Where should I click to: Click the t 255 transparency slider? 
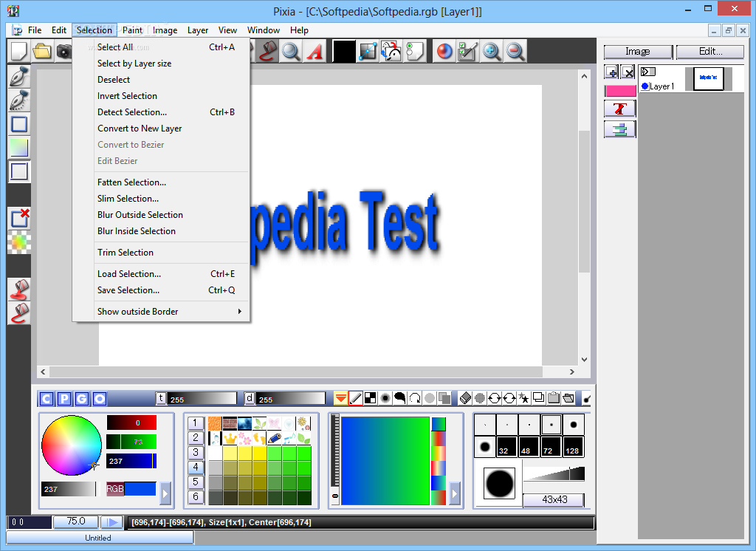(202, 399)
